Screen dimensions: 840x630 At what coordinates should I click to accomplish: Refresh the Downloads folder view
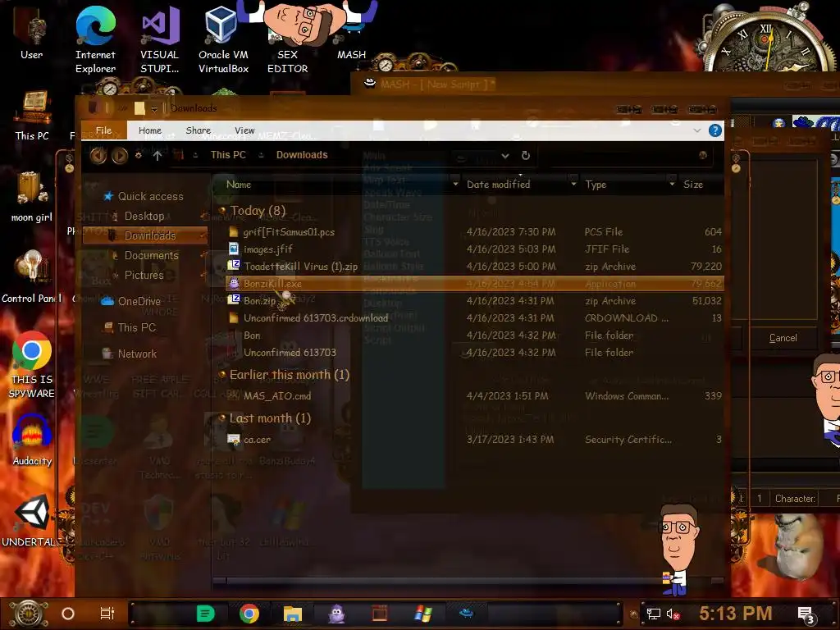click(x=526, y=155)
